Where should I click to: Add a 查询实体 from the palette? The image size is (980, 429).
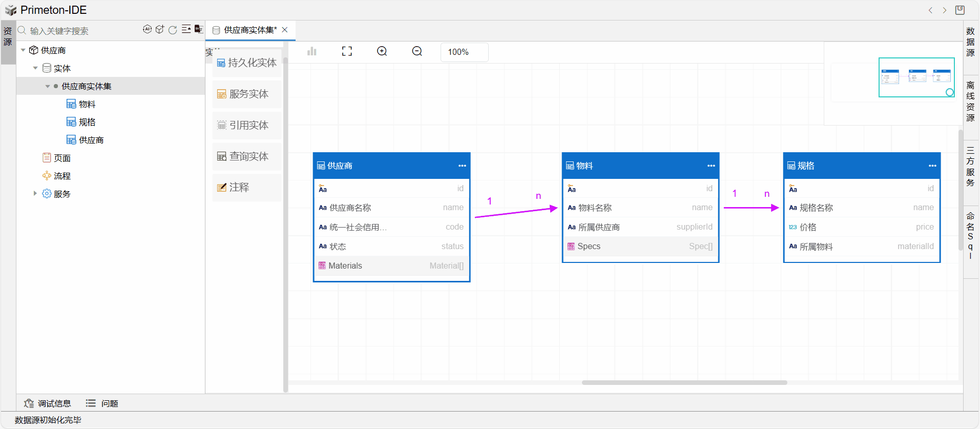pos(247,157)
